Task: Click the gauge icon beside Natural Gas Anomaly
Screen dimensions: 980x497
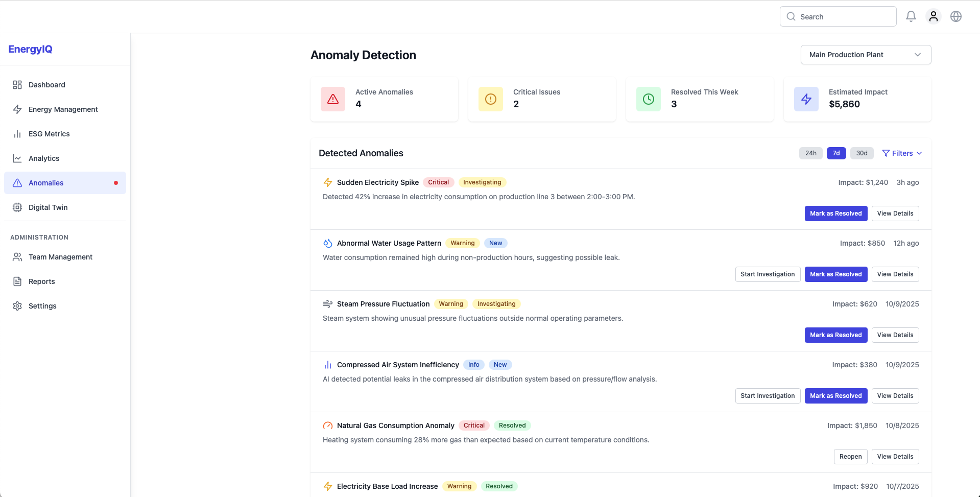Action: pyautogui.click(x=328, y=425)
